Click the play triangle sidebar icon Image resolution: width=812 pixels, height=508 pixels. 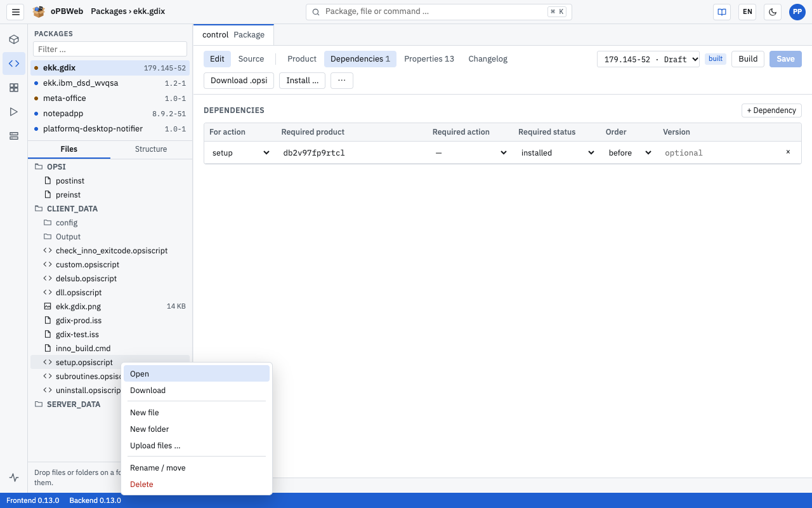14,112
